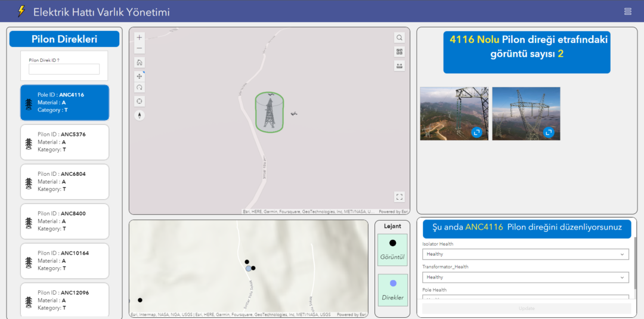Select the ANC5376 pylon card
644x319 pixels.
(x=64, y=142)
